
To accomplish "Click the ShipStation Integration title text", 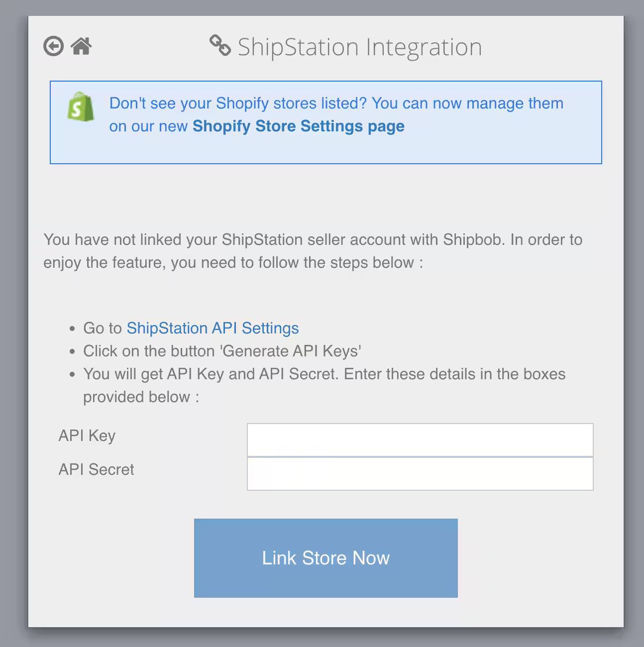I will (359, 46).
